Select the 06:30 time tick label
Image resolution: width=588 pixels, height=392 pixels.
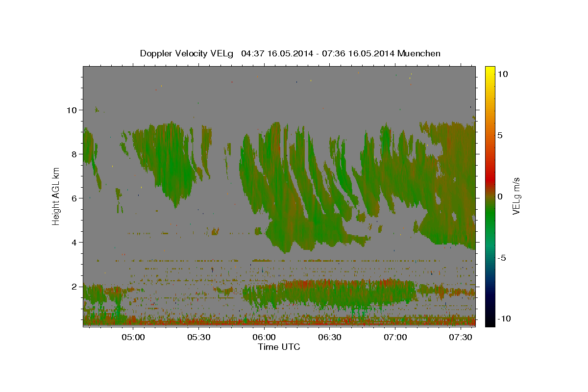pos(330,337)
